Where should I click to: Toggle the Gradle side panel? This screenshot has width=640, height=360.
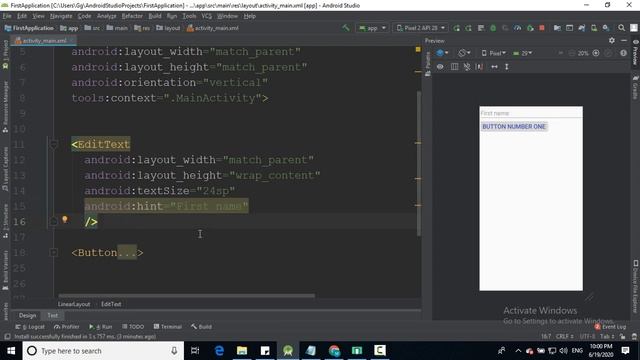636,88
